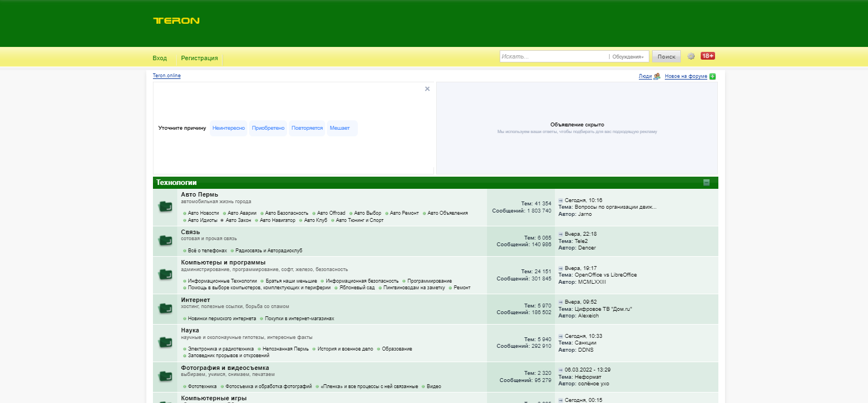868x403 pixels.
Task: Open the Связь forum title
Action: pos(190,232)
